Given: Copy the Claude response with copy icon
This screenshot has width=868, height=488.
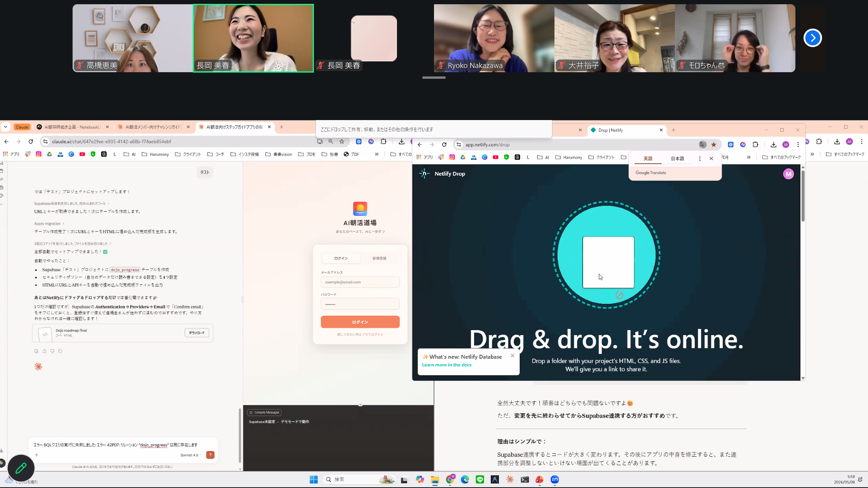Looking at the screenshot, I should pos(36,351).
